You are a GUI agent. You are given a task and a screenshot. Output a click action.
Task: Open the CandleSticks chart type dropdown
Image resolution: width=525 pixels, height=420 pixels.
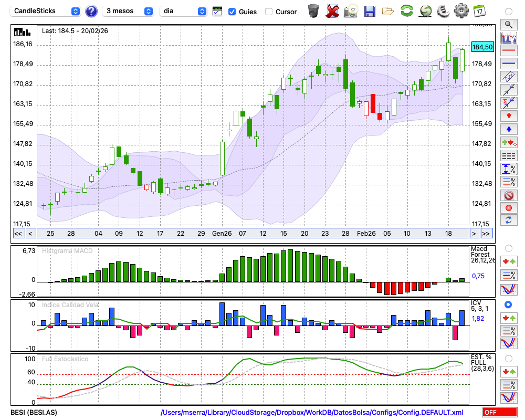tap(46, 11)
